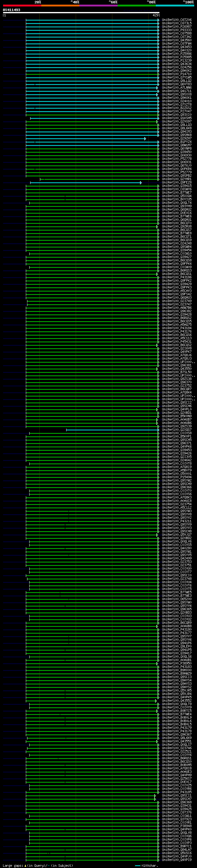
Task: Click the cyan alignment bar for UniRef100_Q9FEZ8
Action: click(86, 183)
